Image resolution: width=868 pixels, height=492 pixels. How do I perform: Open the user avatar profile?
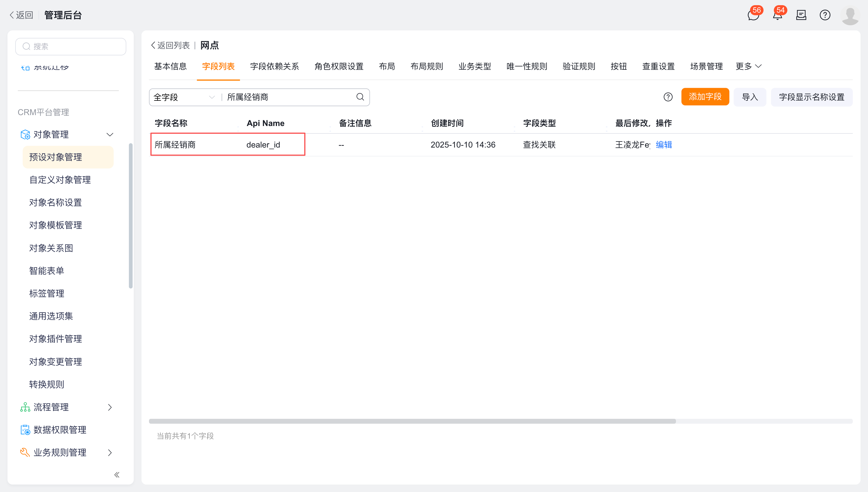(850, 16)
